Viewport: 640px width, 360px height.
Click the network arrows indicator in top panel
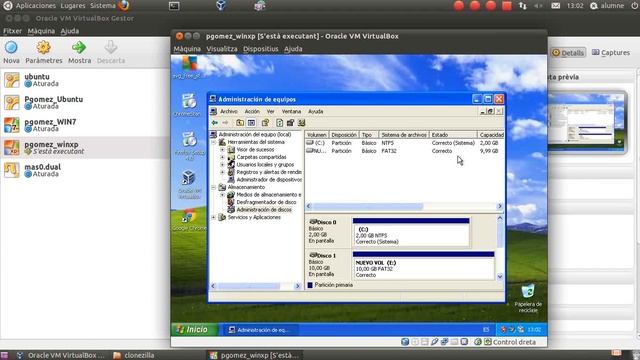click(523, 6)
